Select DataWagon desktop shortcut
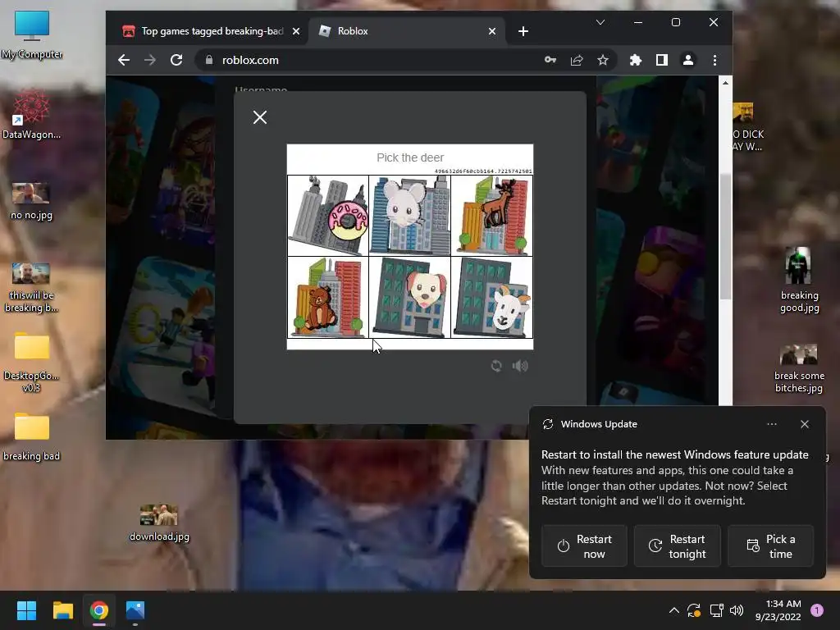 32,113
